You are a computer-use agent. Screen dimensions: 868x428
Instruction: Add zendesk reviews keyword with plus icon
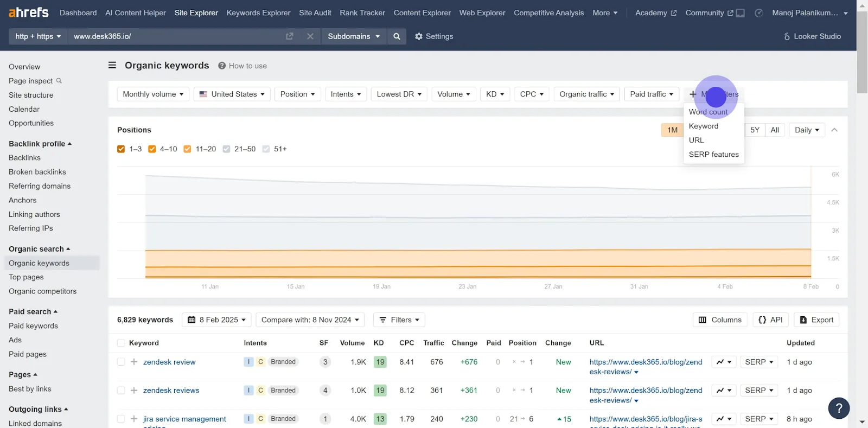click(134, 391)
